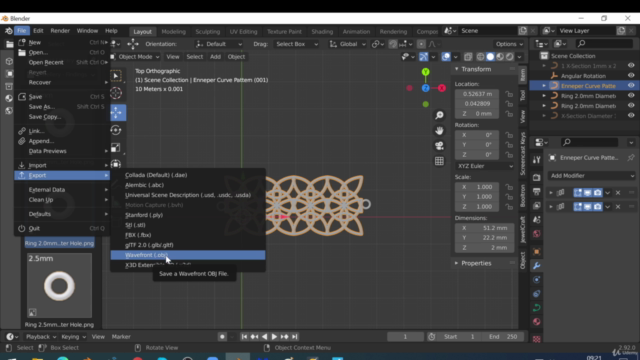This screenshot has width=640, height=360.
Task: Click the green Y axis gizmo
Action: (425, 72)
